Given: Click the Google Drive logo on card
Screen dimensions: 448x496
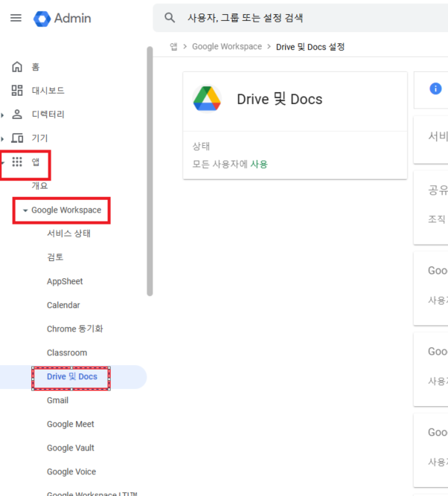Looking at the screenshot, I should coord(207,99).
